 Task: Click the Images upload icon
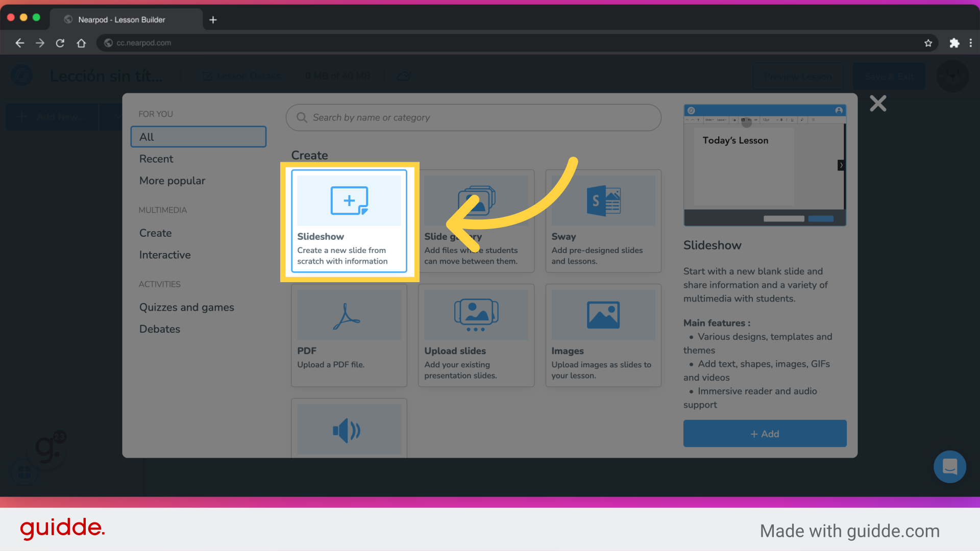pos(603,314)
